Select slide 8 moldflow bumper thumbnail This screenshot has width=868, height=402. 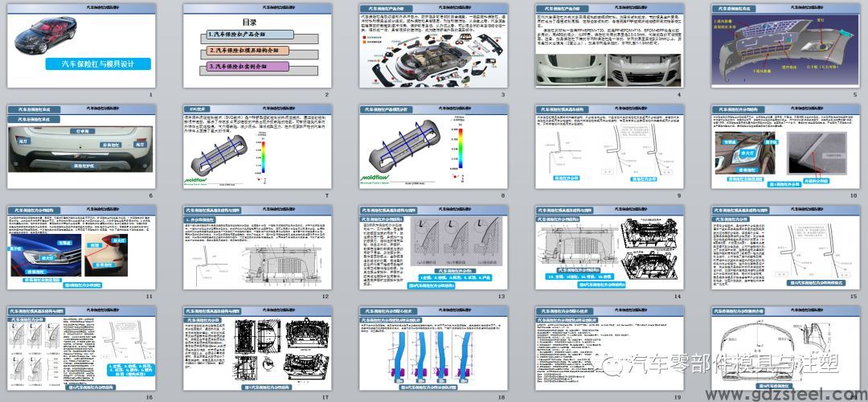[x=433, y=147]
